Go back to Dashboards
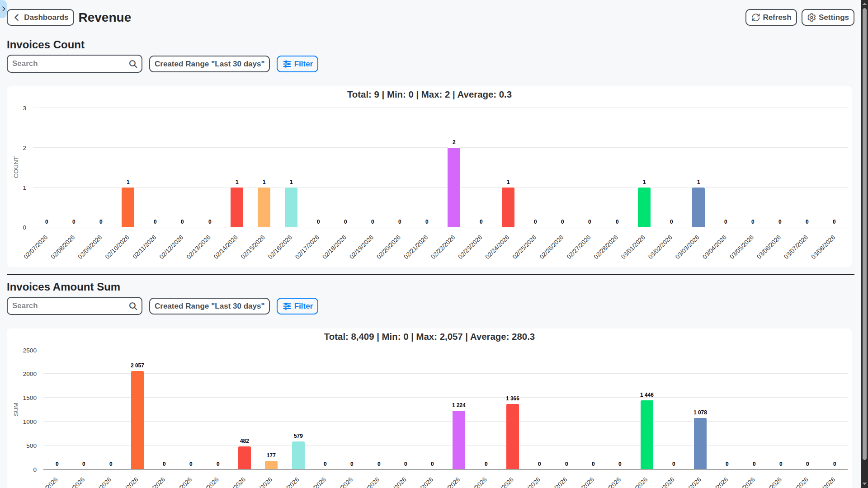This screenshot has height=488, width=868. pos(40,17)
